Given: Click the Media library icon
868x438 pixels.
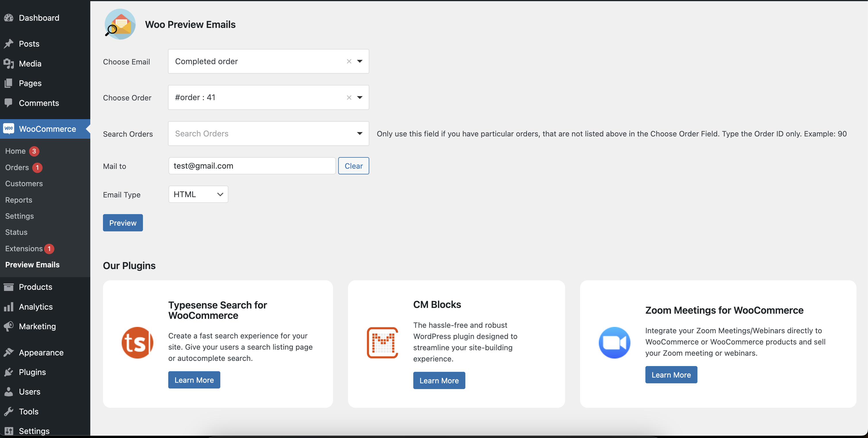Looking at the screenshot, I should pos(9,63).
